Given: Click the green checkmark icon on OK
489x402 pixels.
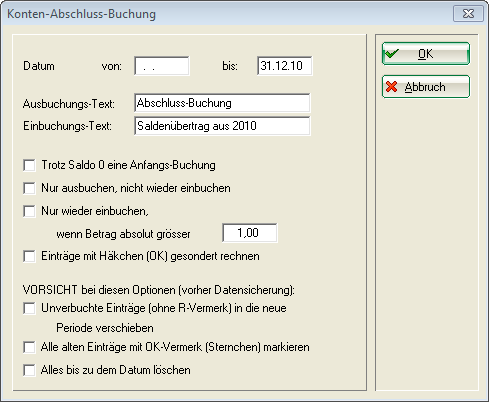Looking at the screenshot, I should click(x=391, y=53).
